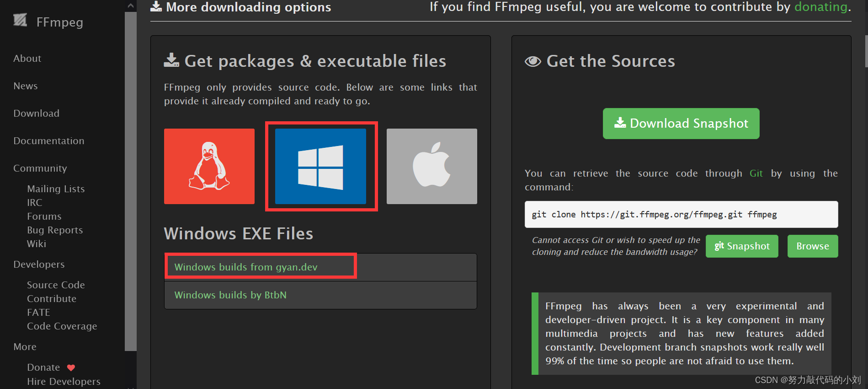
Task: Click the git clone command field
Action: pos(681,214)
